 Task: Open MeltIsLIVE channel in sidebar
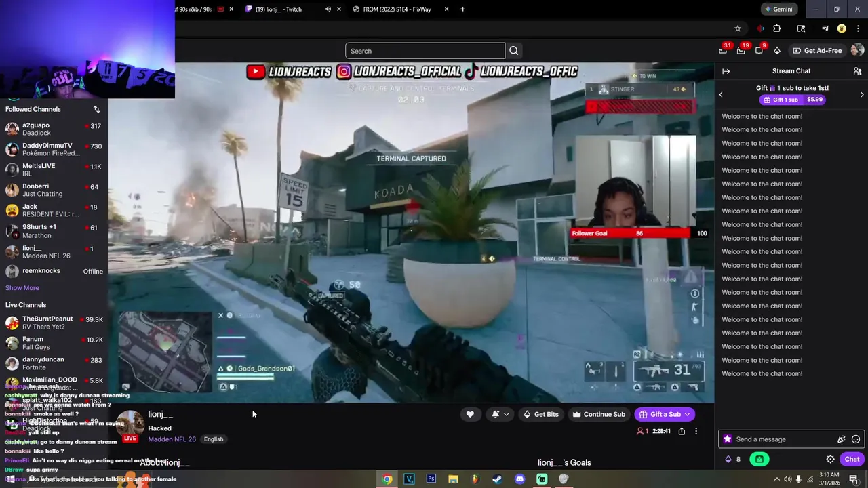tap(54, 169)
